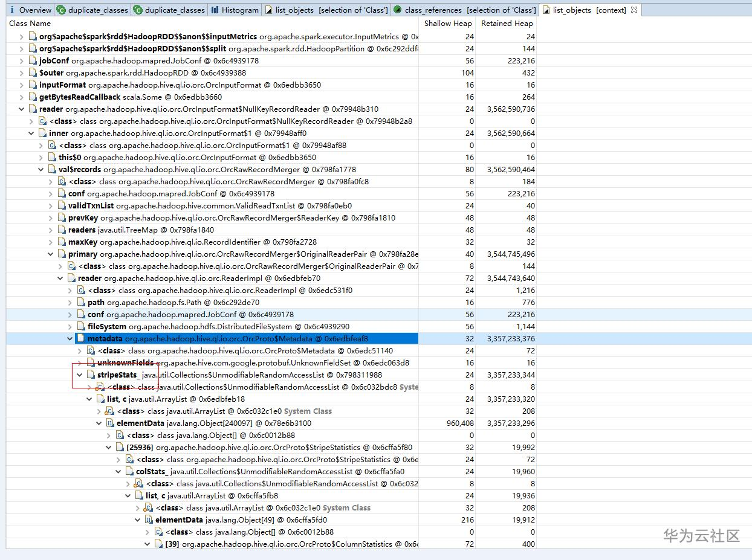Click the object icon of colStats_ row
The height and width of the screenshot is (560, 752).
129,471
